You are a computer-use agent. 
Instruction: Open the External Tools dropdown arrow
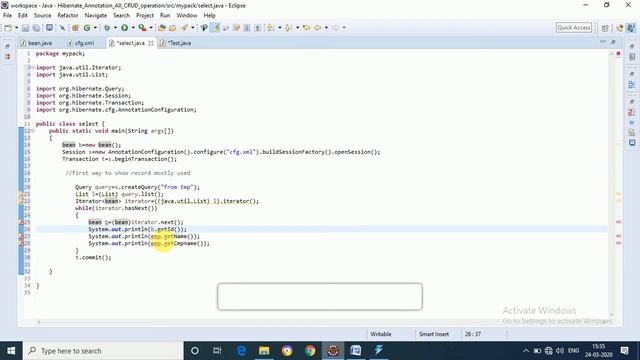click(x=151, y=28)
